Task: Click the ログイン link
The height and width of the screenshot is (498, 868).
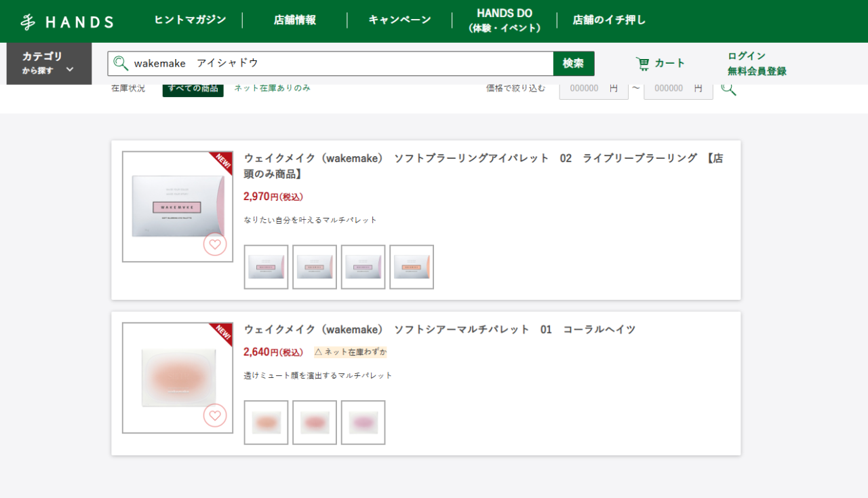Action: pos(747,56)
